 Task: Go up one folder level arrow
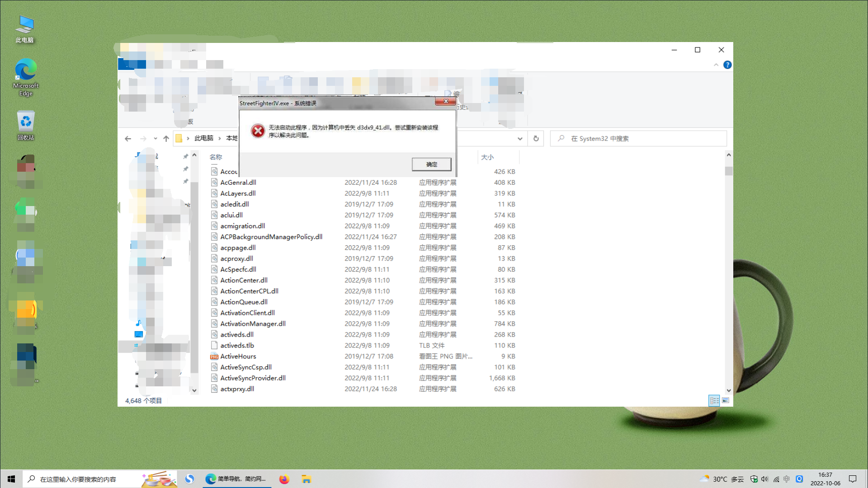(x=166, y=139)
